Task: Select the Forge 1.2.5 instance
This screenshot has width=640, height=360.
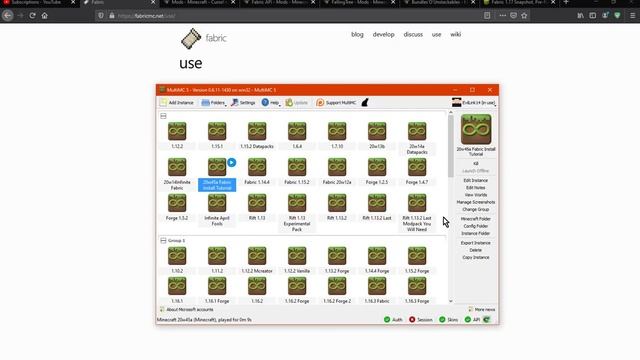Action: tap(377, 171)
